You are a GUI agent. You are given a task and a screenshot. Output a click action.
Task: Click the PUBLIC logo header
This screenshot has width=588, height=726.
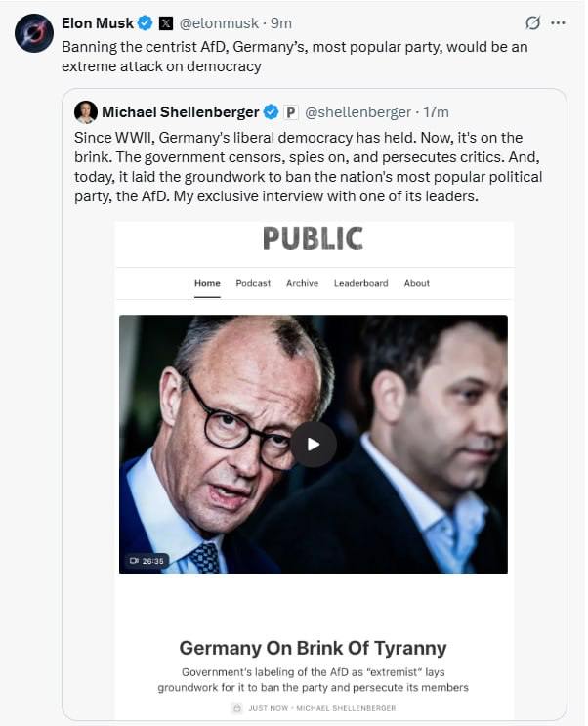313,238
